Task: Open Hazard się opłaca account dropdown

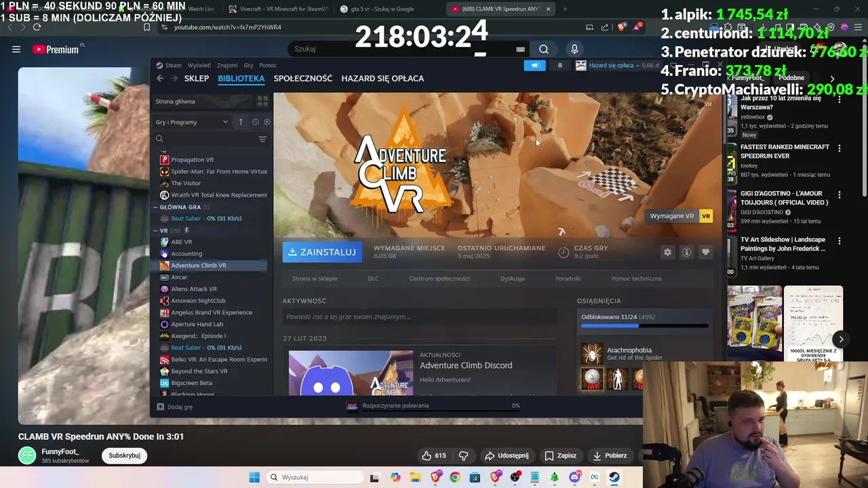Action: pyautogui.click(x=616, y=65)
